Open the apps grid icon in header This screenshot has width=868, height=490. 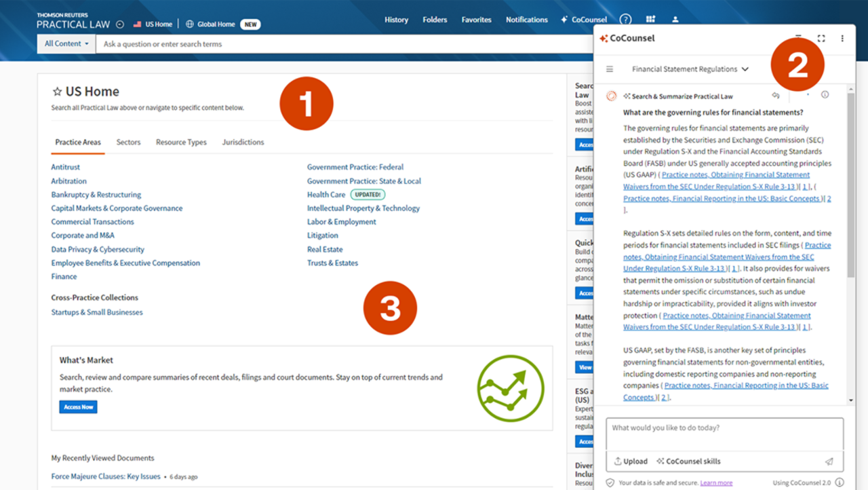pos(650,20)
